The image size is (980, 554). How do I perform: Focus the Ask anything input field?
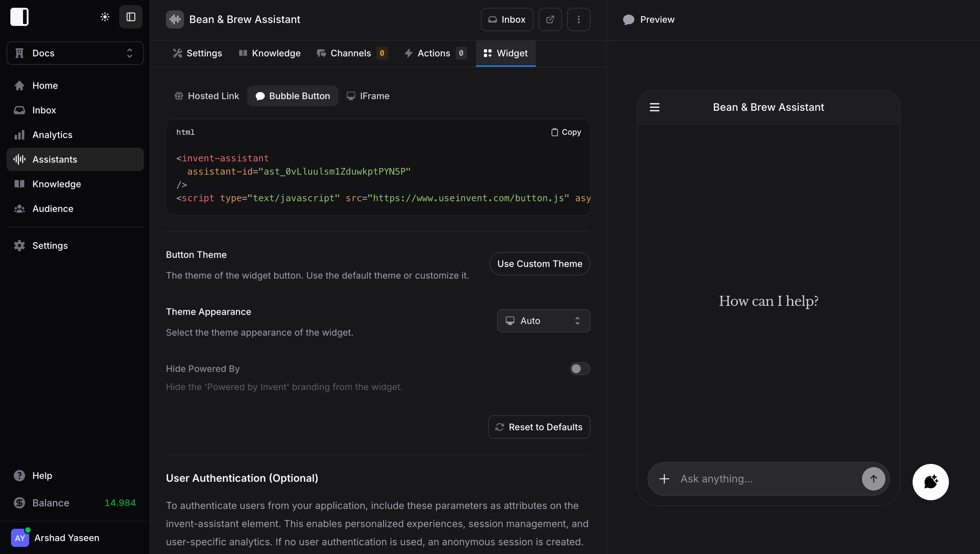tap(765, 479)
